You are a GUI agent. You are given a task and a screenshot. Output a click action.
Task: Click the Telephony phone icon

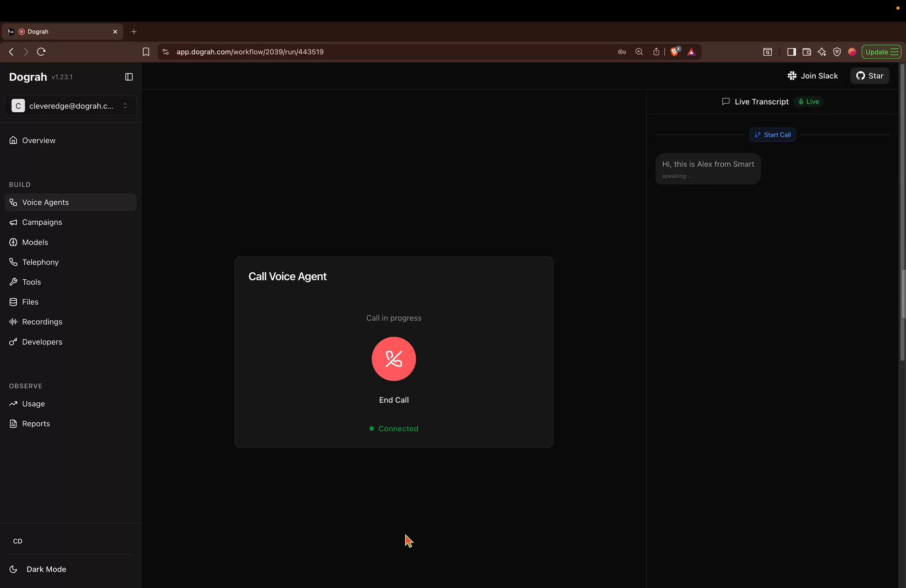pos(13,262)
